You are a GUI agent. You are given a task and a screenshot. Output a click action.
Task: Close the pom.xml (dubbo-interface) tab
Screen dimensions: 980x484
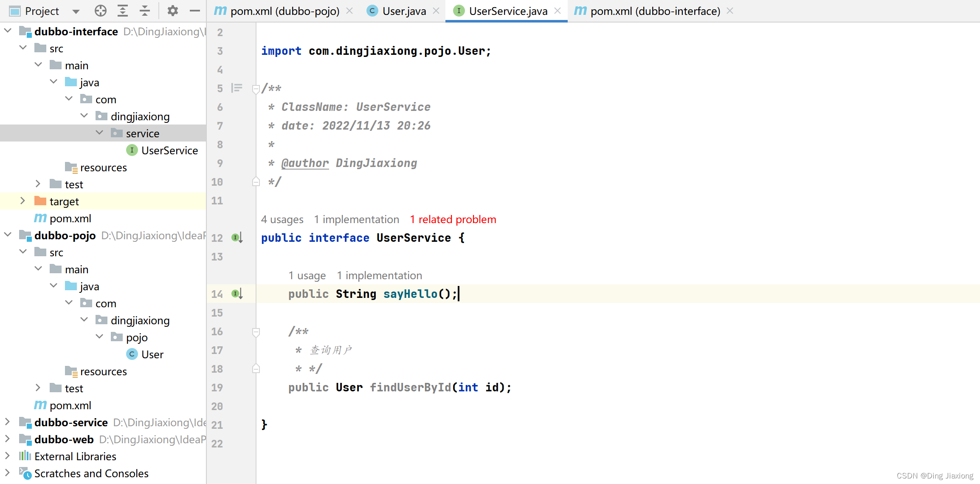coord(730,11)
